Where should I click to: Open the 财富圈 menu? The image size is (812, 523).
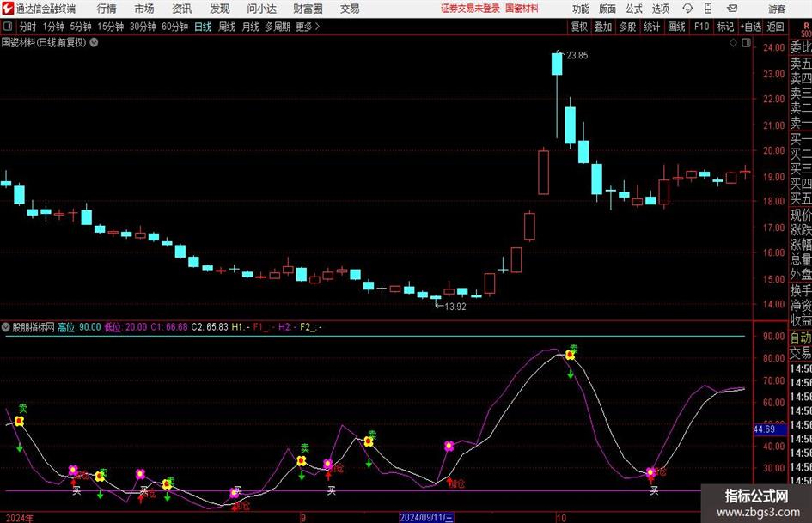(308, 9)
